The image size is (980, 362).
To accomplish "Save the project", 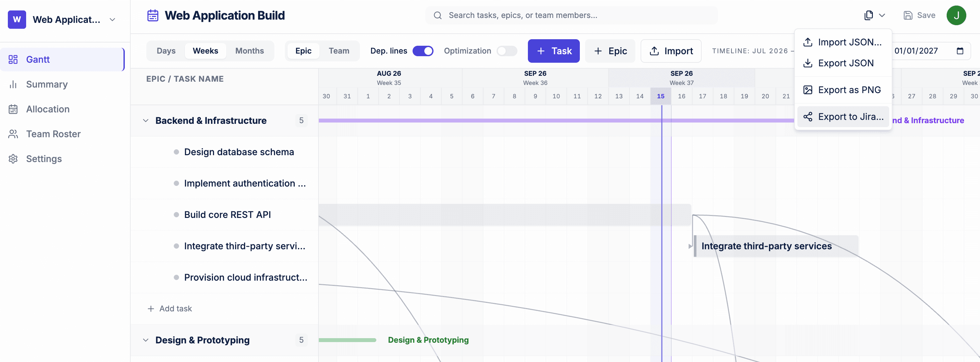I will pyautogui.click(x=919, y=15).
